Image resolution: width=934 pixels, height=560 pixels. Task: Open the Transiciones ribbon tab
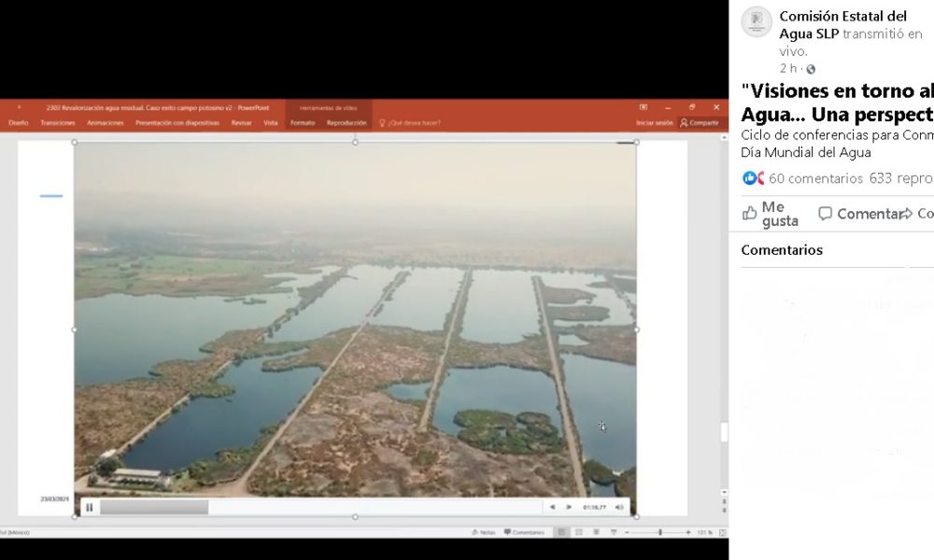click(x=58, y=123)
